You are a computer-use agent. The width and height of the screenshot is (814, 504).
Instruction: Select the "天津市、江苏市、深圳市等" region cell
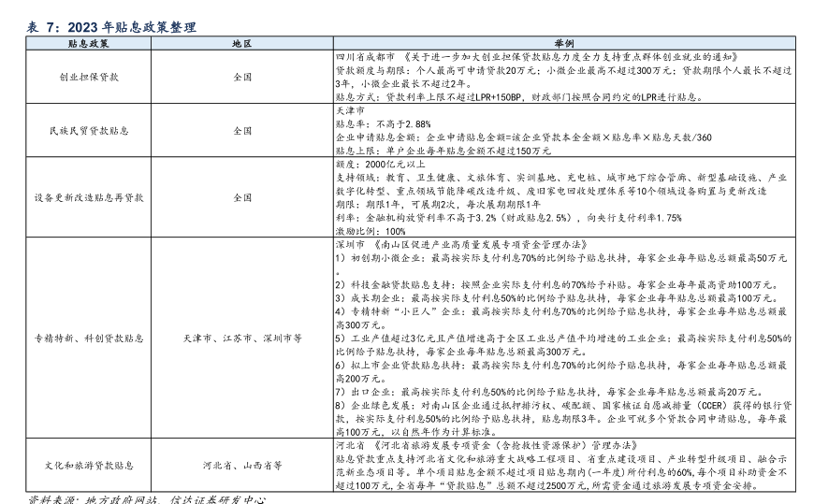coord(241,338)
